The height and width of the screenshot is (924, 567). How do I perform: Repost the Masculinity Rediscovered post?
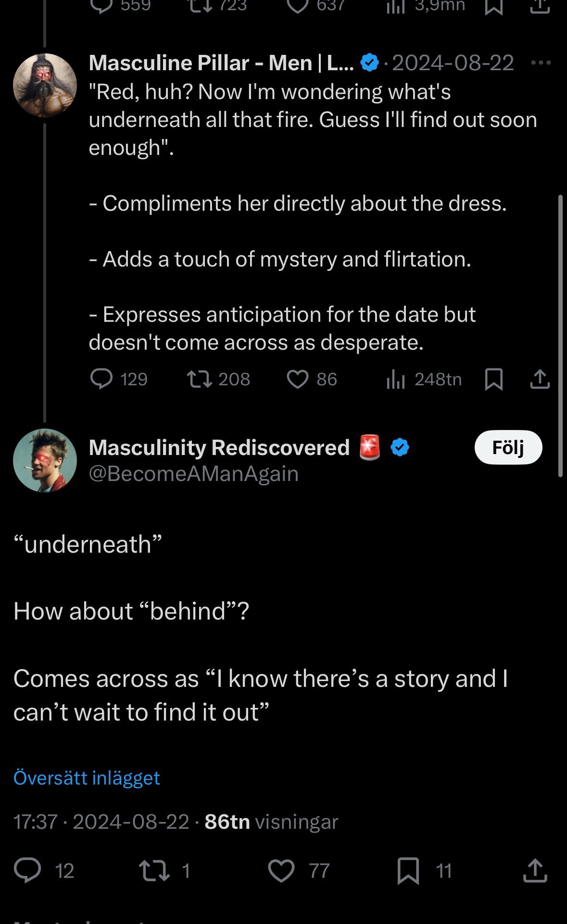(154, 871)
